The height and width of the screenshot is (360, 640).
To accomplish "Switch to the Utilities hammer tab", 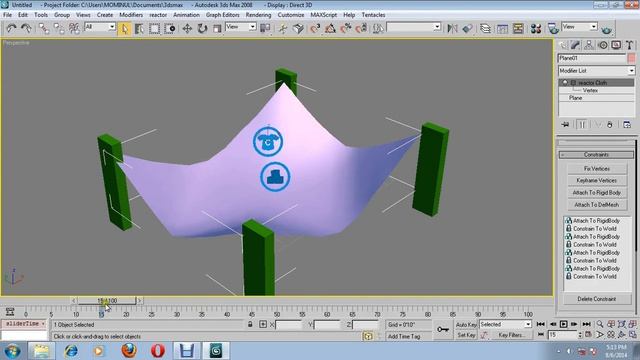I will [630, 45].
